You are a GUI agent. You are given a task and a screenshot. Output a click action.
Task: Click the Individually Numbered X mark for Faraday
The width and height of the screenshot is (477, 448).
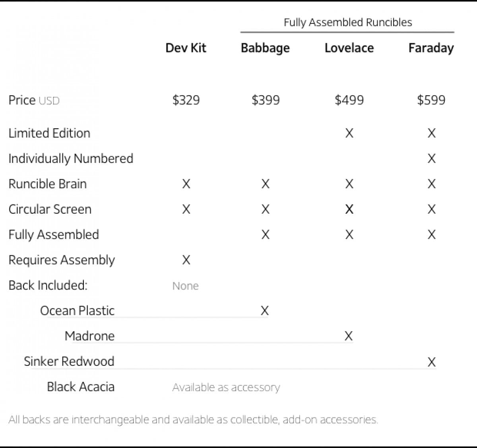(x=432, y=158)
